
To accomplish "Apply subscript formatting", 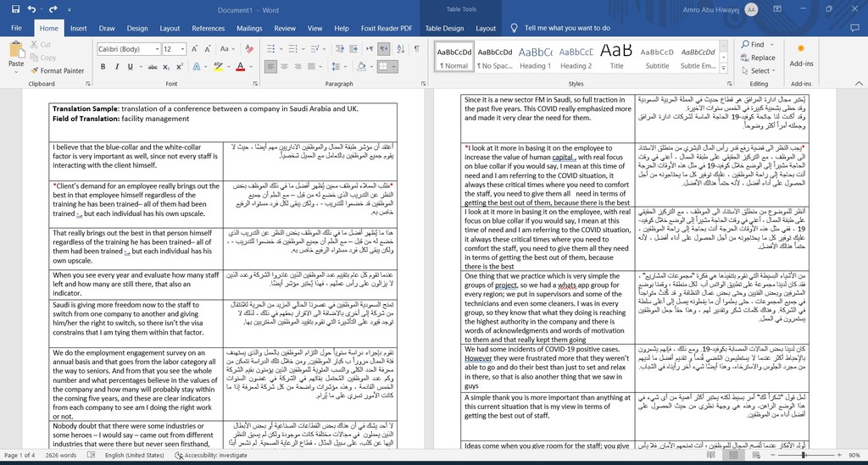I will (166, 67).
